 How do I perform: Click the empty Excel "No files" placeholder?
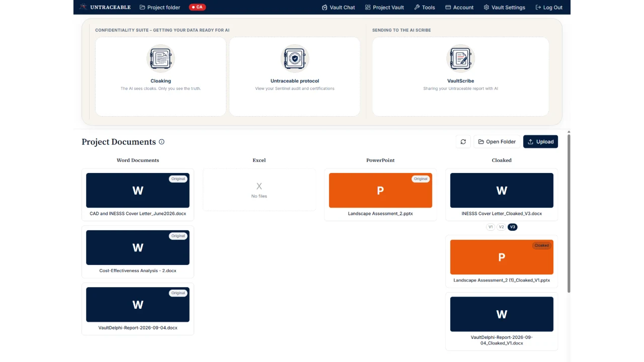coord(259,190)
